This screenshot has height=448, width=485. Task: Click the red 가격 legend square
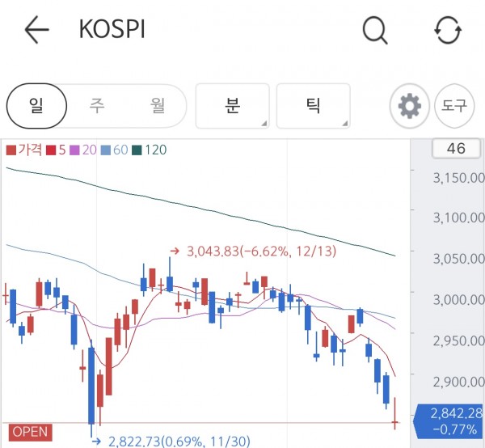(11, 150)
